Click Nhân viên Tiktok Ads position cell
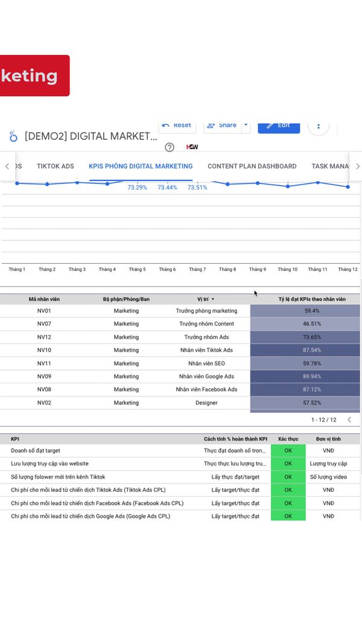362x644 pixels. [206, 350]
